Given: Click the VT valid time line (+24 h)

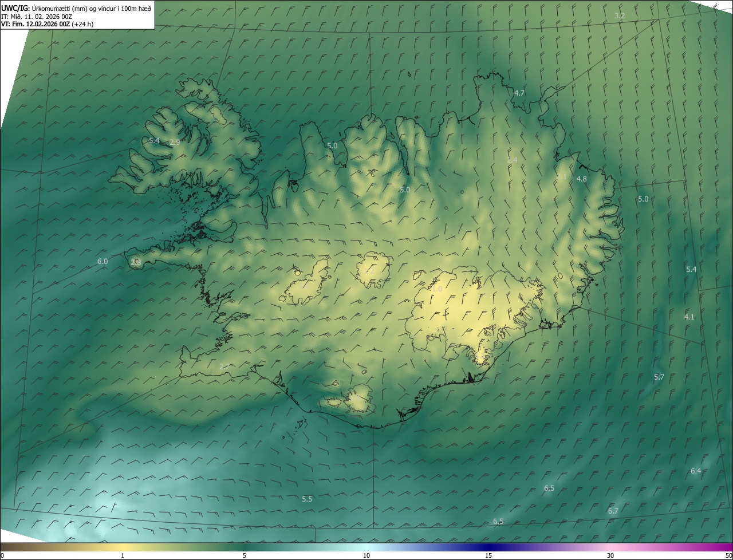Looking at the screenshot, I should point(47,24).
